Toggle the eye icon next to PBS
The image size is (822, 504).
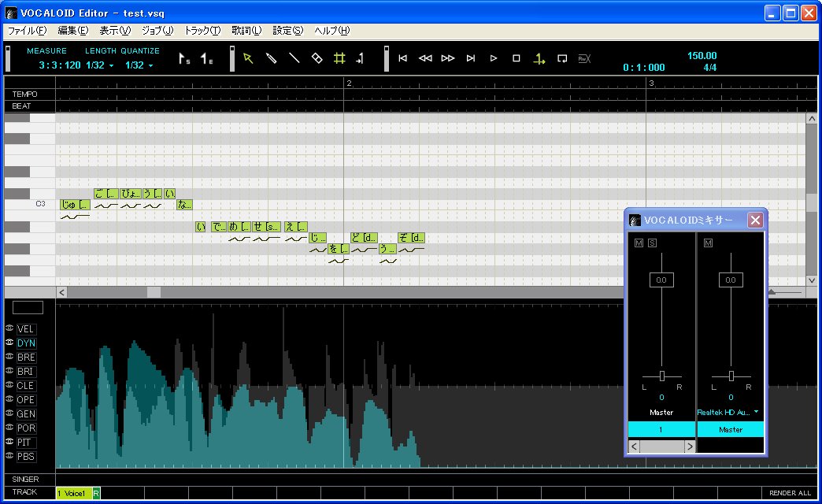[x=9, y=456]
